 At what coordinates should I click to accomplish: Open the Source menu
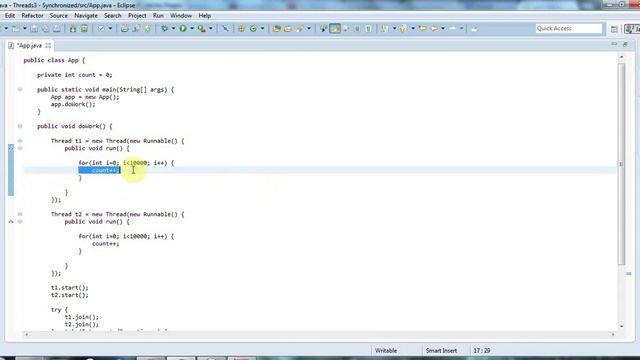58,16
